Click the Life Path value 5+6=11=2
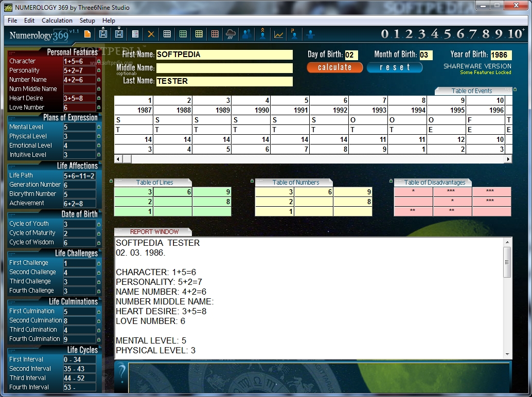This screenshot has height=397, width=532. coord(79,175)
